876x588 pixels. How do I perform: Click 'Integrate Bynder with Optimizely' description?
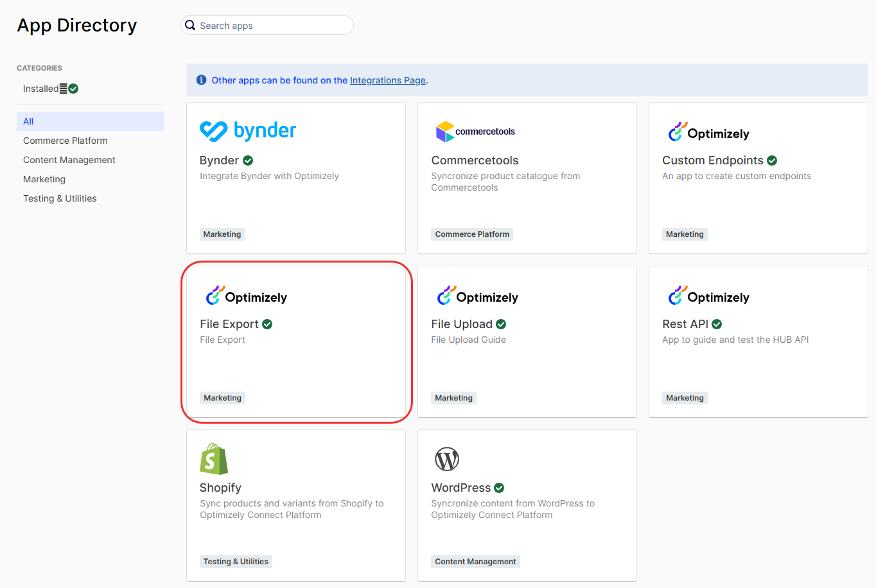coord(269,176)
